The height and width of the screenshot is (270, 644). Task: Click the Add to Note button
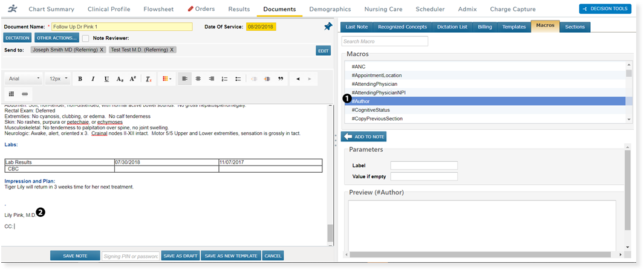363,137
